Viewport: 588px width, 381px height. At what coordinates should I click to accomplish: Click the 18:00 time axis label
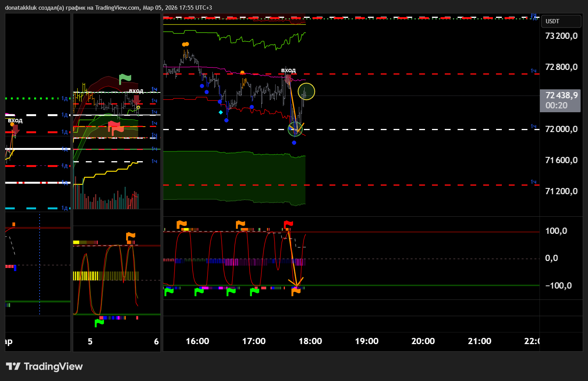coord(310,341)
